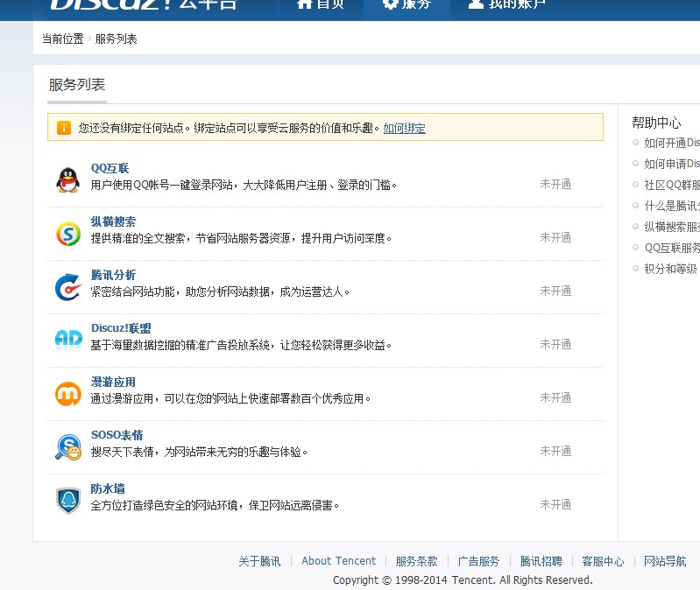Viewport: 700px width, 590px height.
Task: Open the 漫游应用 service link
Action: pos(113,383)
